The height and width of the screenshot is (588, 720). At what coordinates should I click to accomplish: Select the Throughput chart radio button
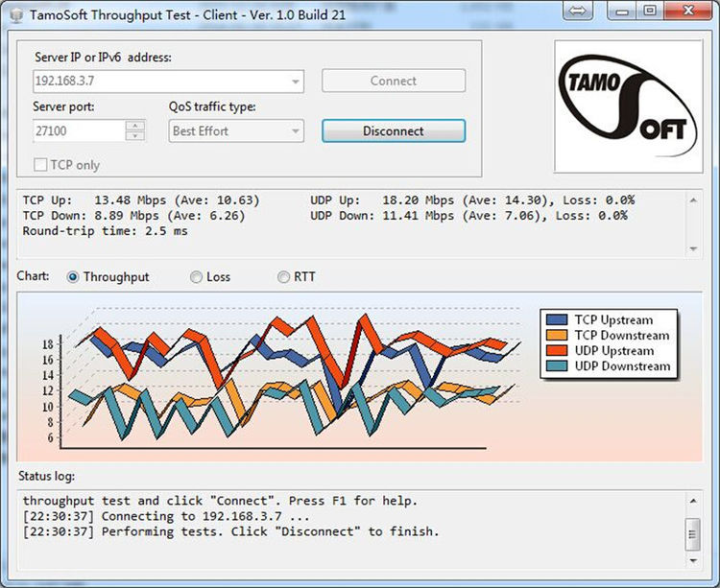click(74, 277)
